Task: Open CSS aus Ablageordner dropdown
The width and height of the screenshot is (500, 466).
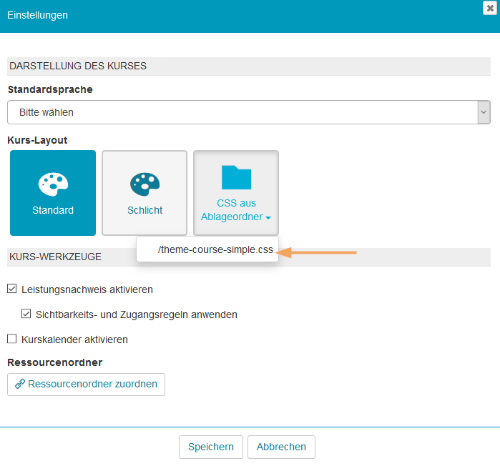Action: point(236,193)
